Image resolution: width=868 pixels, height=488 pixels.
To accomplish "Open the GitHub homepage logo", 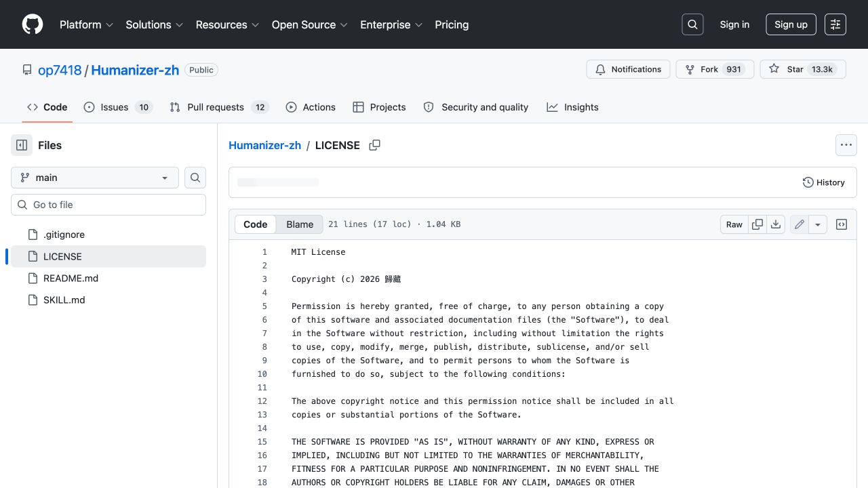I will (33, 24).
